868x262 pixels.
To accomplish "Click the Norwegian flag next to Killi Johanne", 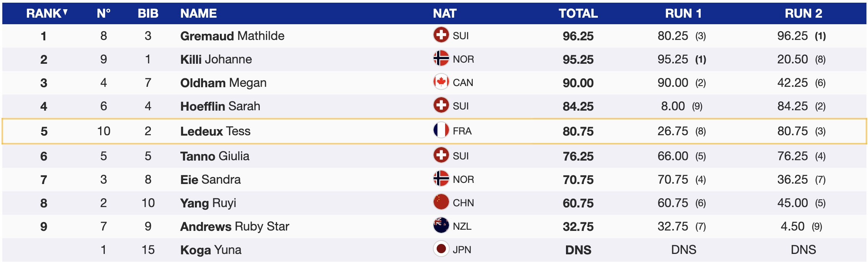I will (441, 58).
